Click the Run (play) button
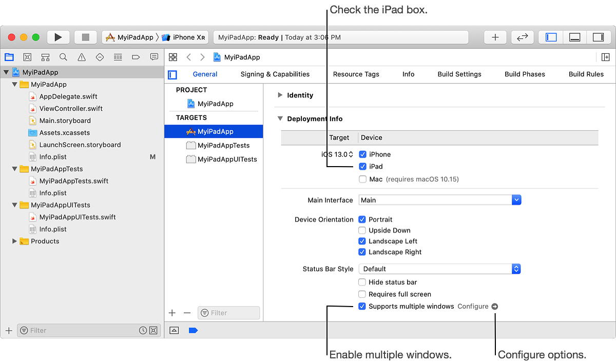Screen dimensions: 616x364 [59, 37]
